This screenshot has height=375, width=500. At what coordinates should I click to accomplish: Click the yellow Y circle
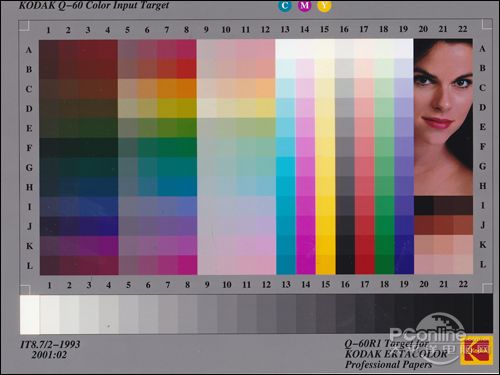tap(324, 6)
